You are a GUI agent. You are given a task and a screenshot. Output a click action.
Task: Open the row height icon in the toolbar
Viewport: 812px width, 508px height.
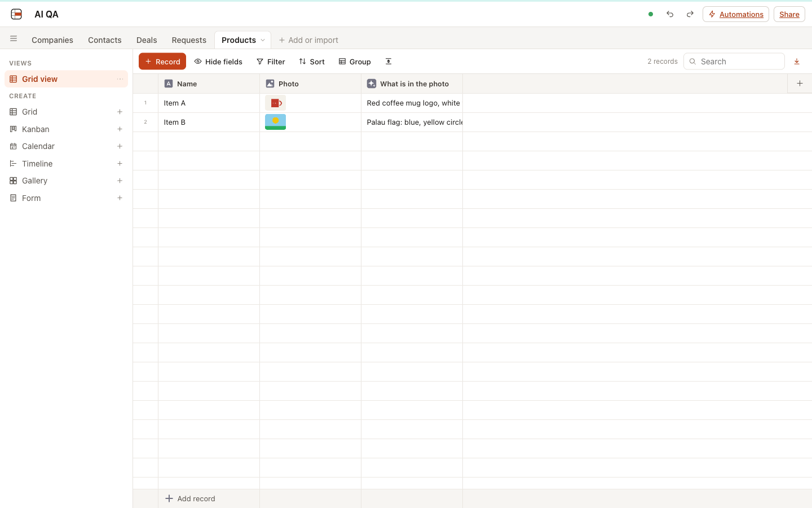pos(389,62)
